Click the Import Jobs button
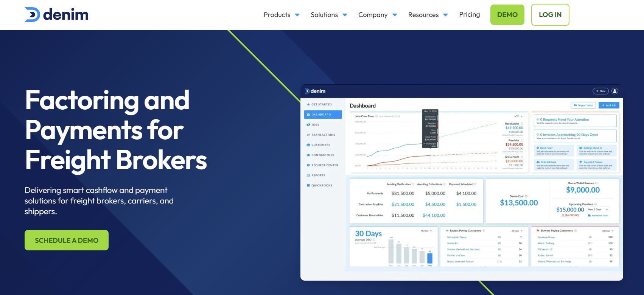The height and width of the screenshot is (295, 644). click(583, 105)
